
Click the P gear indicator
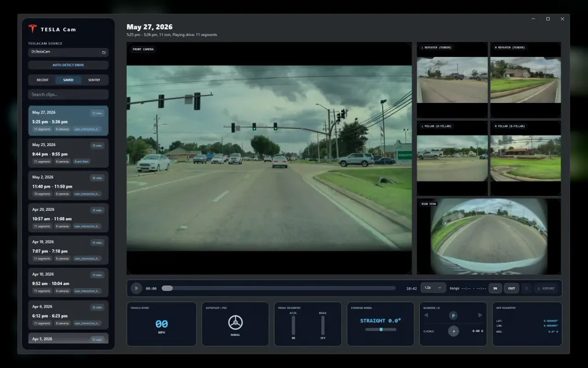click(453, 316)
